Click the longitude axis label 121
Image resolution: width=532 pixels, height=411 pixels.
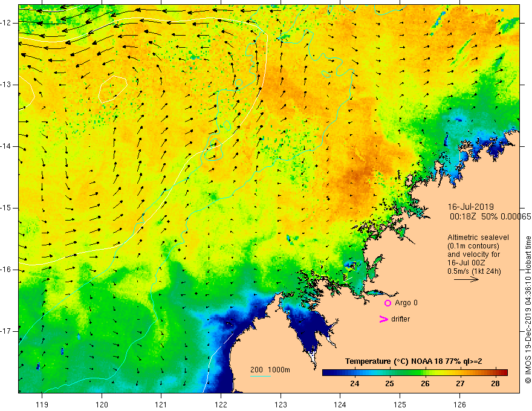pyautogui.click(x=161, y=404)
